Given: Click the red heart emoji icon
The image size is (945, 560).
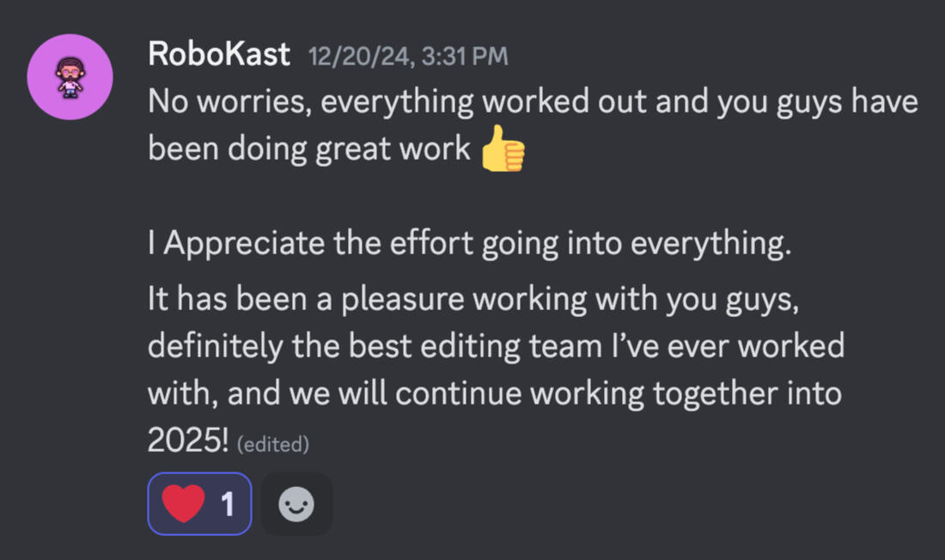Looking at the screenshot, I should click(184, 504).
